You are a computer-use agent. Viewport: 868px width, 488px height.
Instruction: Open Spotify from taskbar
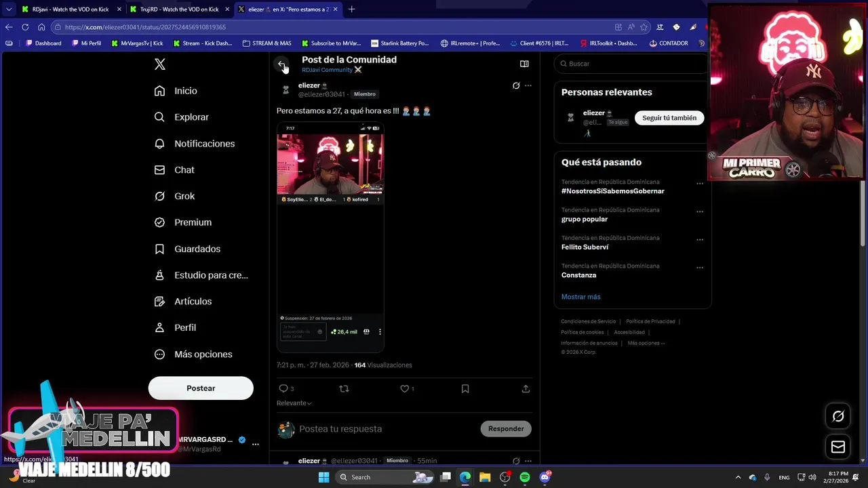525,477
